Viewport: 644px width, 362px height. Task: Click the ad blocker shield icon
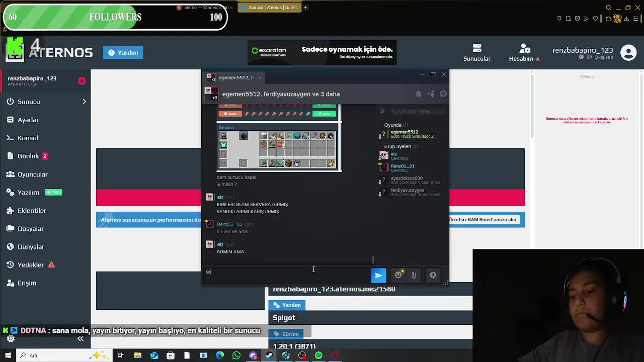pyautogui.click(x=577, y=19)
